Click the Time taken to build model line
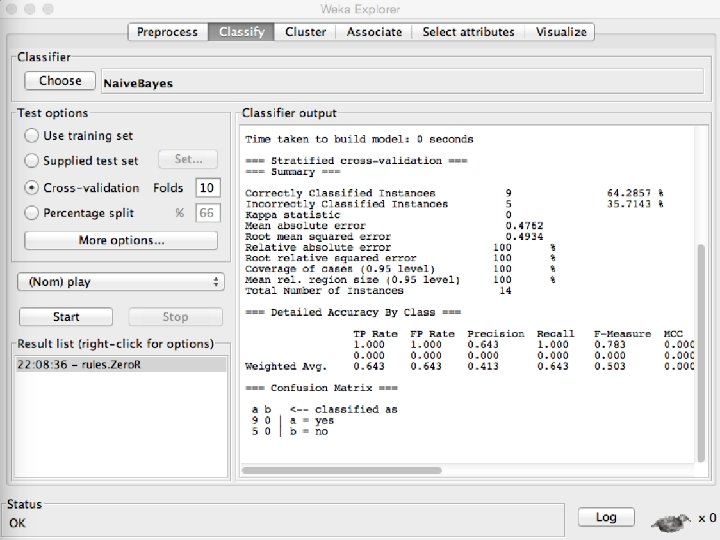 tap(359, 139)
